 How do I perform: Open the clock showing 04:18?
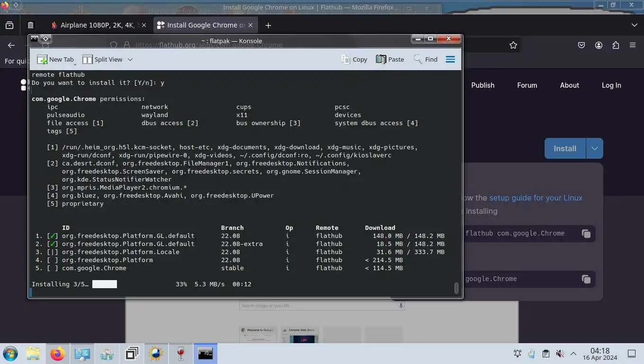click(599, 354)
